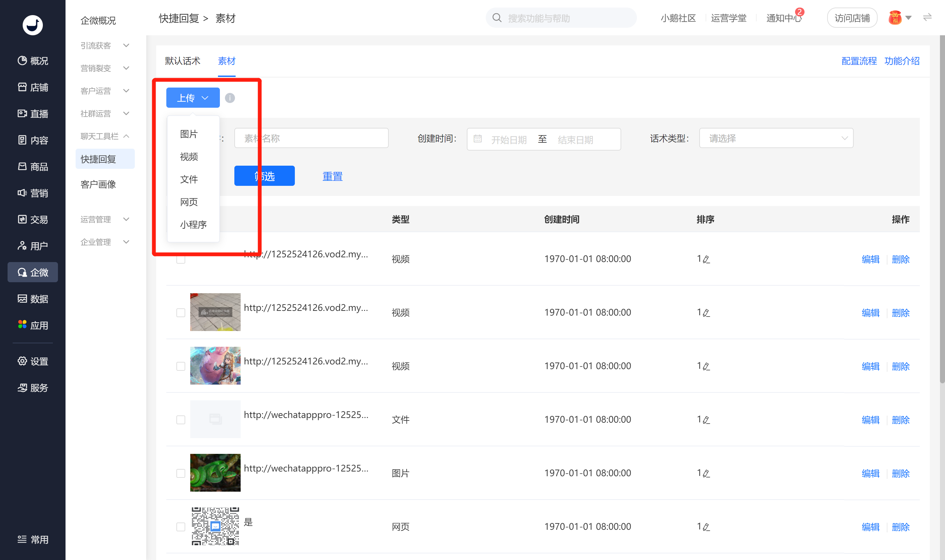Click the search magnifier icon in top bar
Viewport: 945px width, 560px height.
[x=497, y=18]
